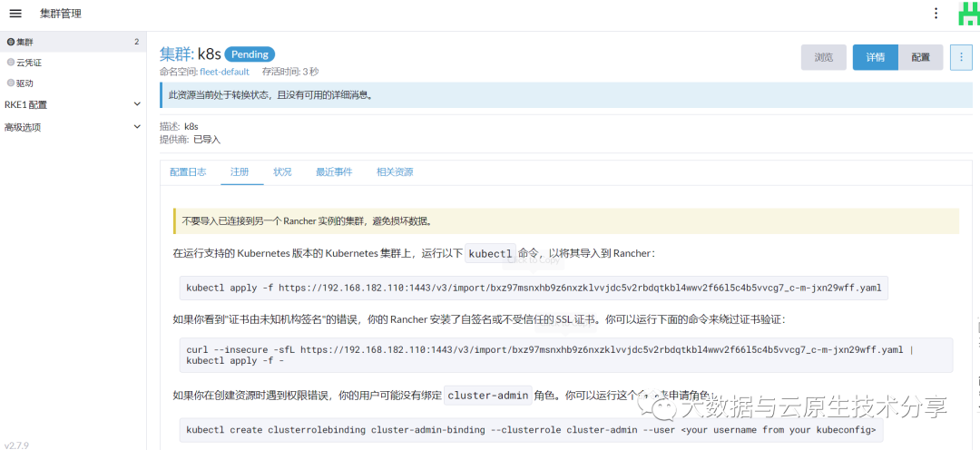Image resolution: width=980 pixels, height=450 pixels.
Task: Click the 浏览 button
Action: (824, 57)
